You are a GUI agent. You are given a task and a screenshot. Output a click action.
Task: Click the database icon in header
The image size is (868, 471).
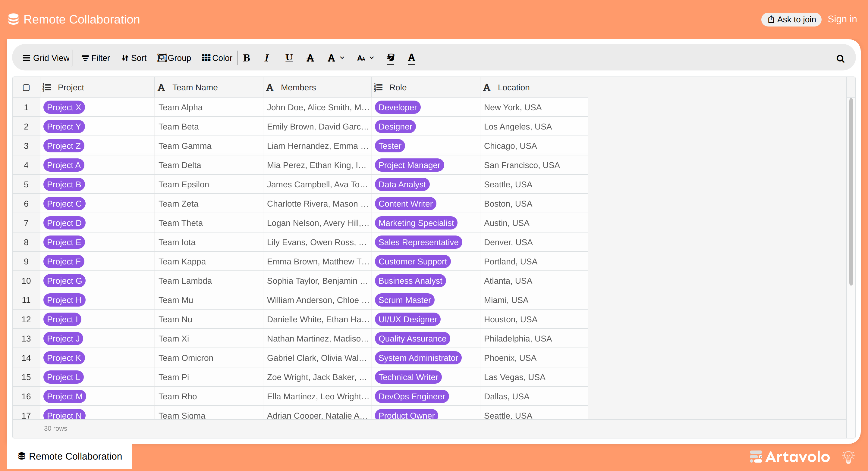point(14,19)
